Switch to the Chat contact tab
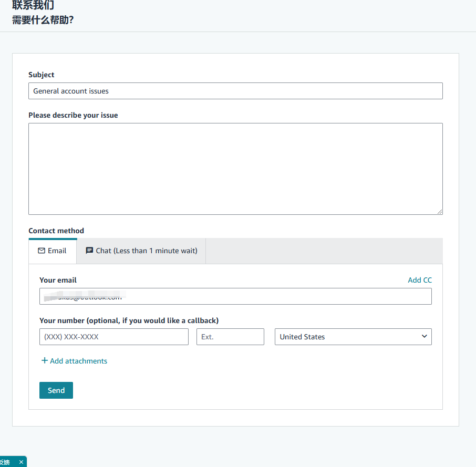 [141, 251]
